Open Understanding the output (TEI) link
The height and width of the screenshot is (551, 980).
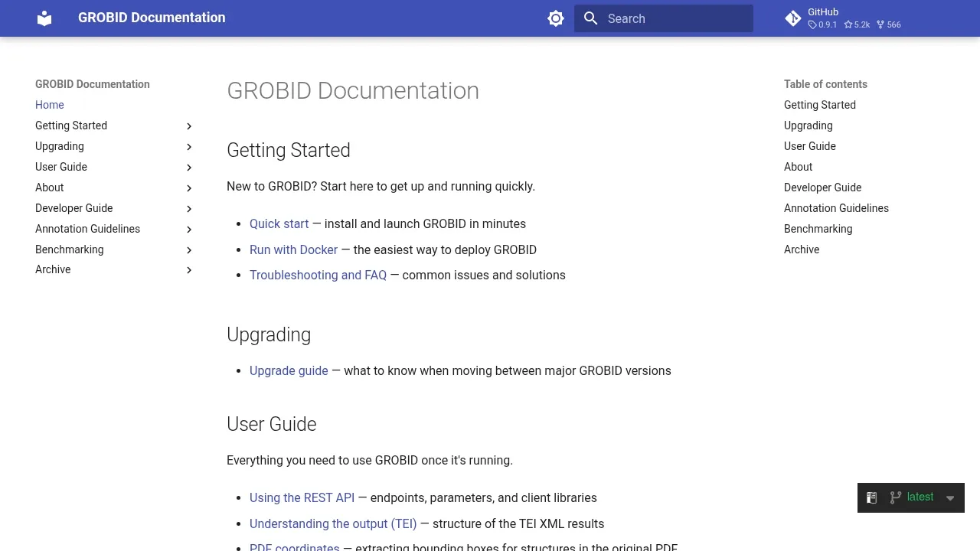pyautogui.click(x=333, y=523)
